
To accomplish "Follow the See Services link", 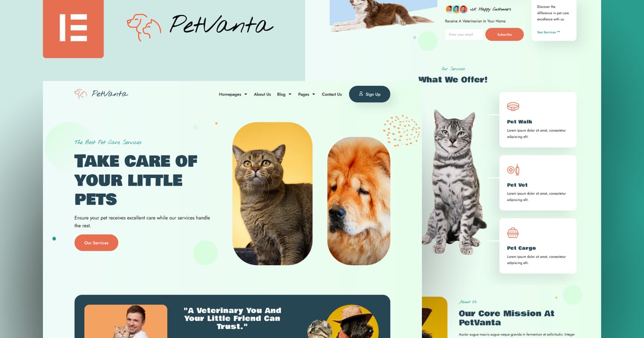I will pos(548,32).
